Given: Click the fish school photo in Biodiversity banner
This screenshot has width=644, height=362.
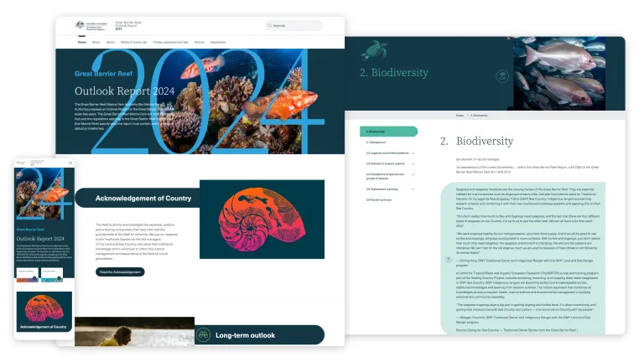Looking at the screenshot, I should [559, 73].
